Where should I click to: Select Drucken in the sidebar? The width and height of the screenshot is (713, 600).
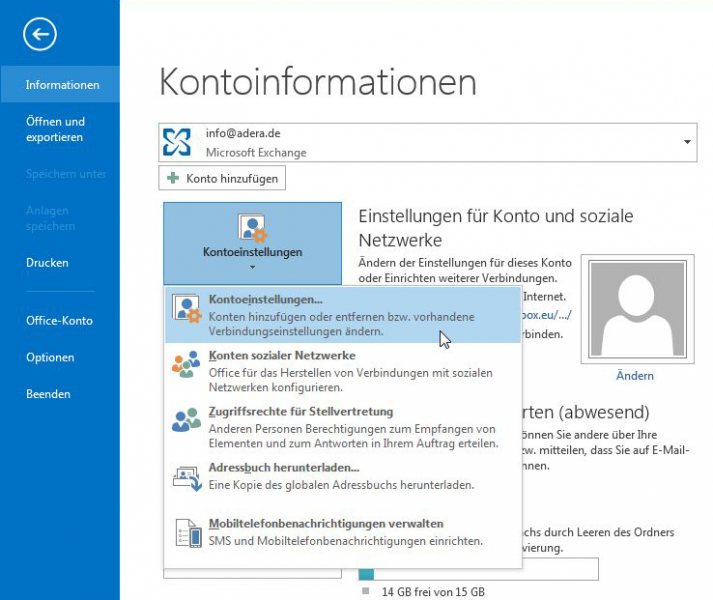(47, 262)
